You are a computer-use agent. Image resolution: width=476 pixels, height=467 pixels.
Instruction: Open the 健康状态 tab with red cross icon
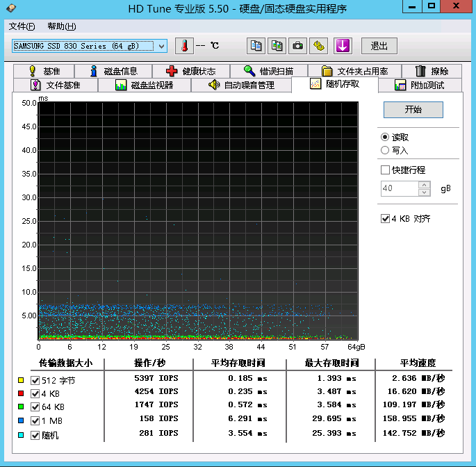190,71
